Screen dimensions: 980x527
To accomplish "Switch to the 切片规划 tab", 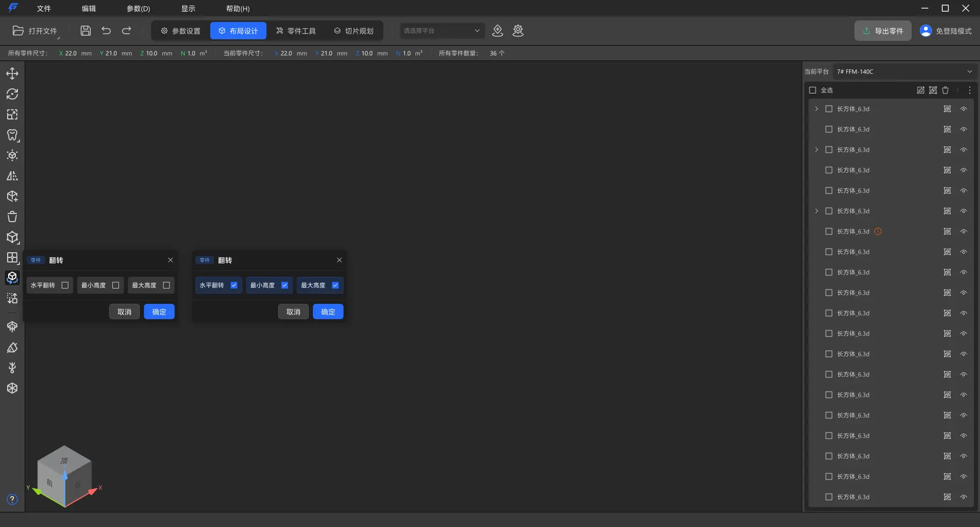I will coord(354,31).
